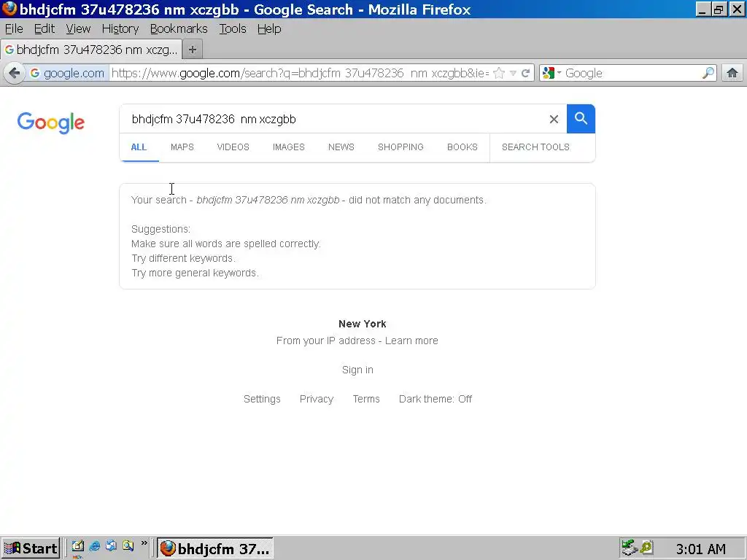The height and width of the screenshot is (560, 747).
Task: Switch to the IMAGES results tab
Action: coord(289,147)
